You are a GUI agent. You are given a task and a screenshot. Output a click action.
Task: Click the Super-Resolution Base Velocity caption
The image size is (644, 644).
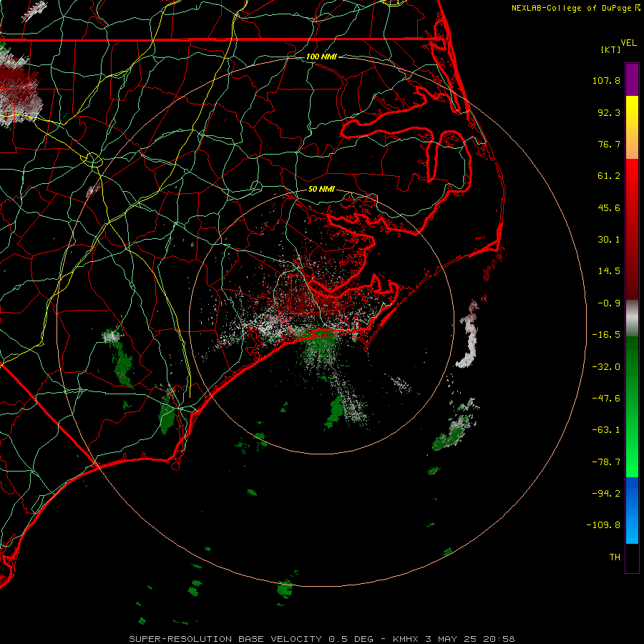click(321, 639)
